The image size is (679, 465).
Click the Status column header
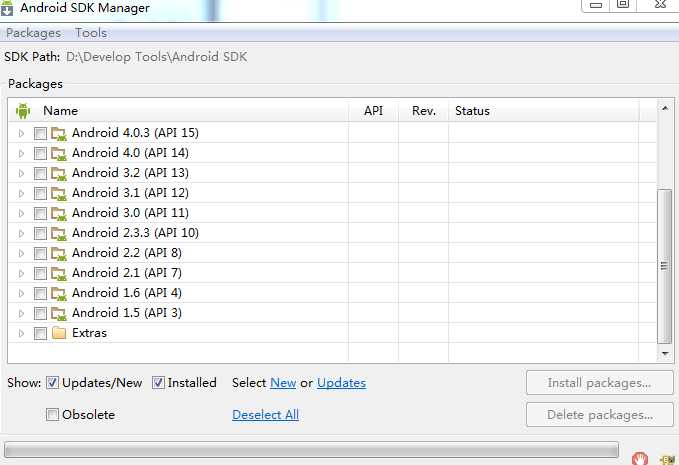[543, 111]
